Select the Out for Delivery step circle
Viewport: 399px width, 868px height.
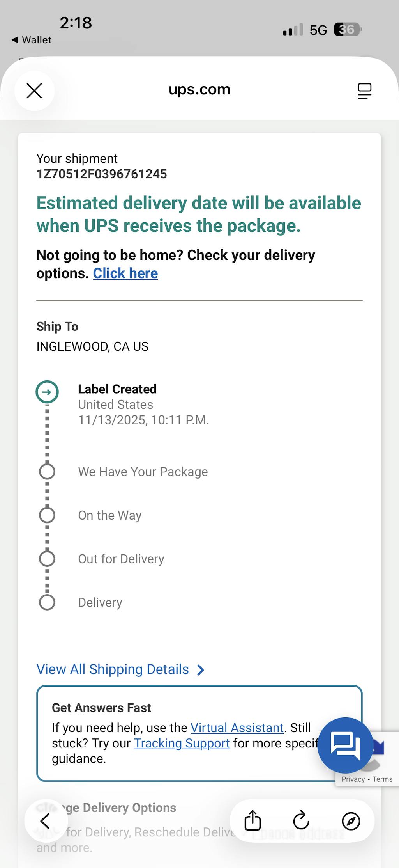tap(47, 559)
